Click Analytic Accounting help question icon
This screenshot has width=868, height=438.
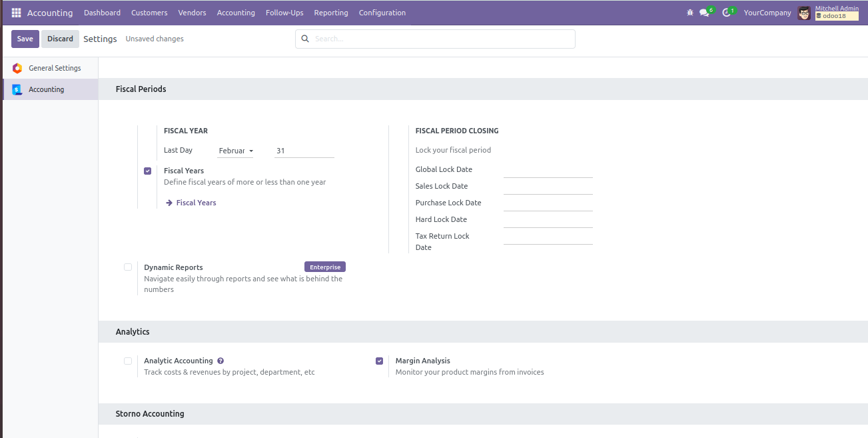click(x=220, y=361)
